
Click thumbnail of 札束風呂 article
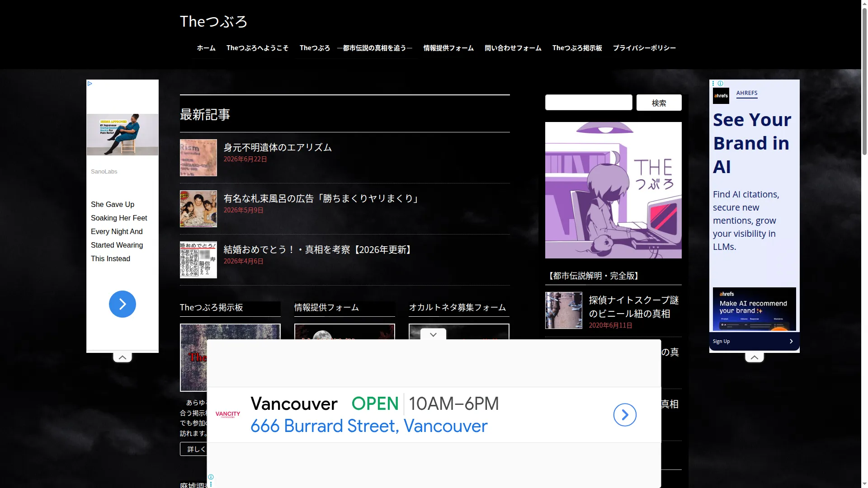tap(198, 209)
